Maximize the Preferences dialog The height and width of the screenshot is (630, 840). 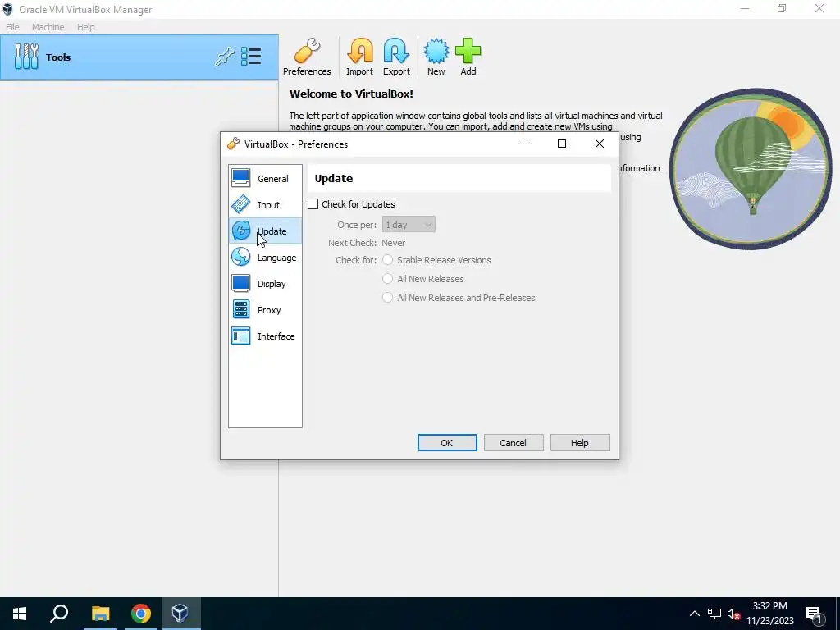click(x=562, y=144)
